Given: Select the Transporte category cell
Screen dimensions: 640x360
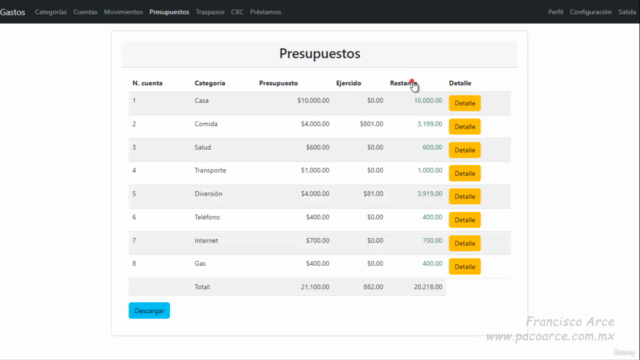Looking at the screenshot, I should click(x=210, y=170).
